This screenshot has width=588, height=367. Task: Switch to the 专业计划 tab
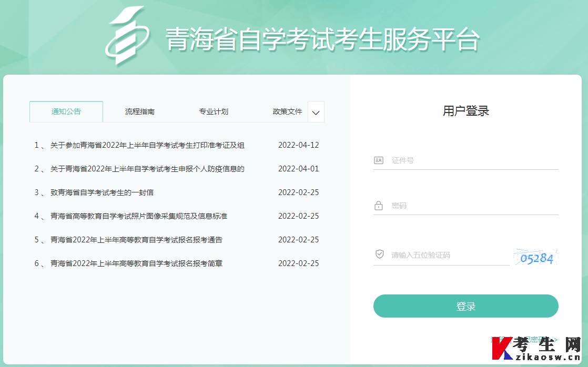click(x=214, y=111)
